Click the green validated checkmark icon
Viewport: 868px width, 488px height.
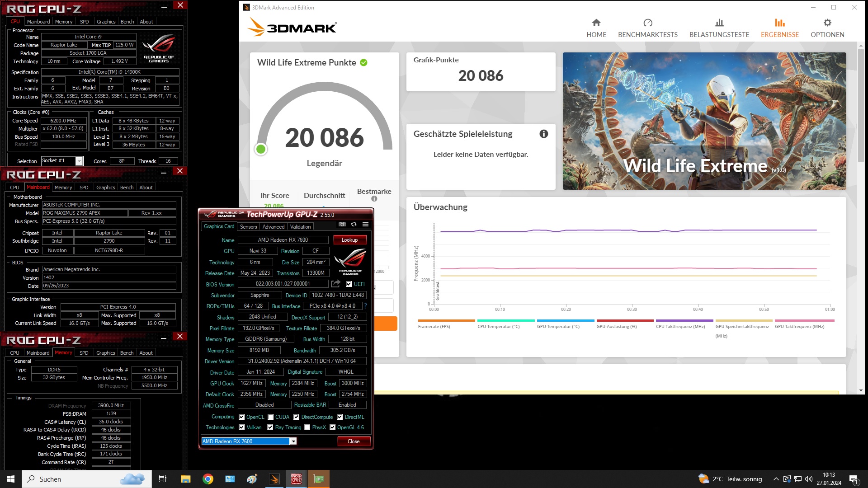[x=363, y=62]
